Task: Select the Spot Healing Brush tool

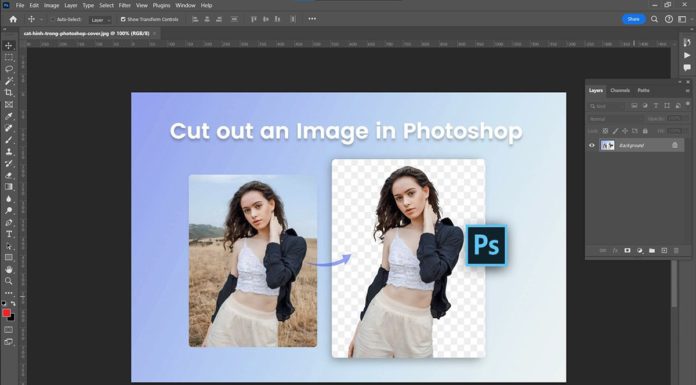Action: 8,128
